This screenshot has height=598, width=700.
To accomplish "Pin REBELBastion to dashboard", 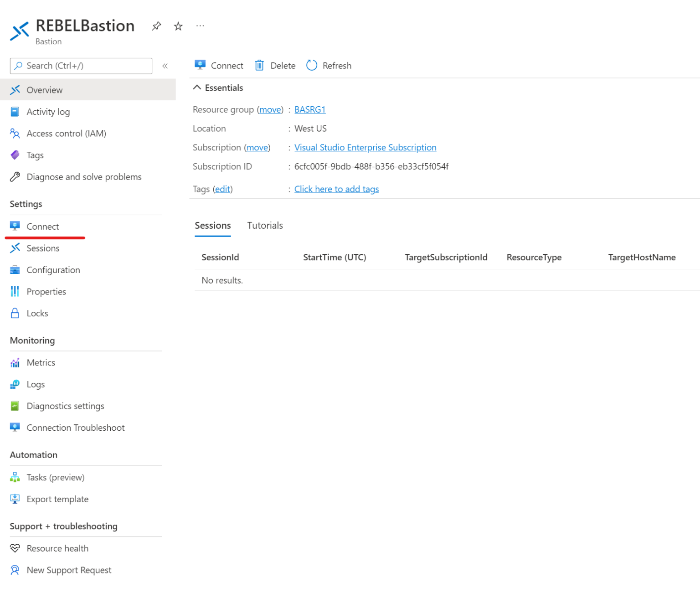I will (x=156, y=26).
